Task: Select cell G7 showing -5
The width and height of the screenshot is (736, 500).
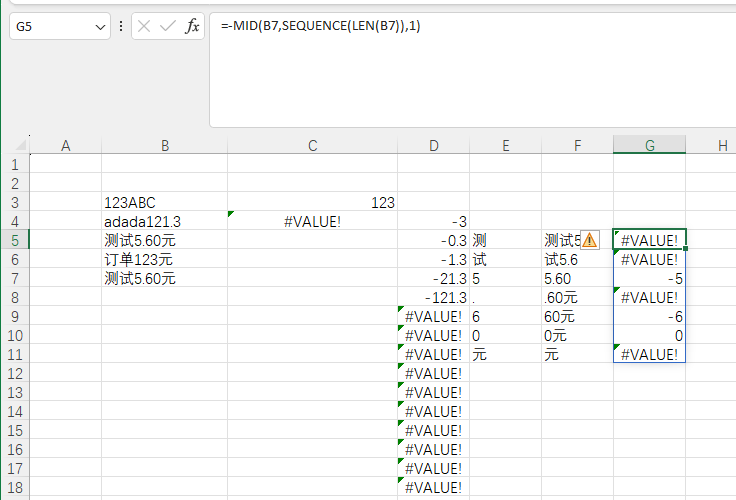Action: 650,278
